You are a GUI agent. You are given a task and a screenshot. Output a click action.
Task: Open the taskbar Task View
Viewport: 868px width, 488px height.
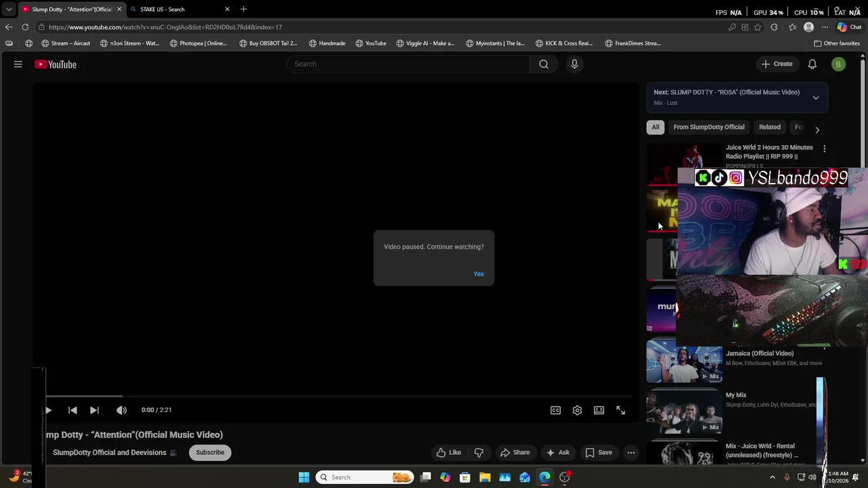point(425,477)
